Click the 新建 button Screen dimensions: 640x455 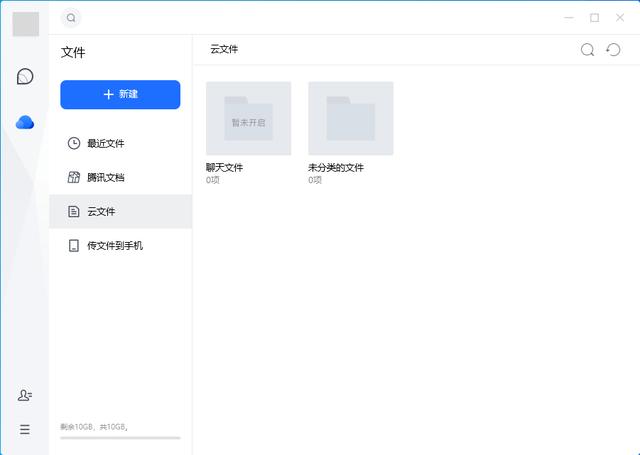coord(120,94)
